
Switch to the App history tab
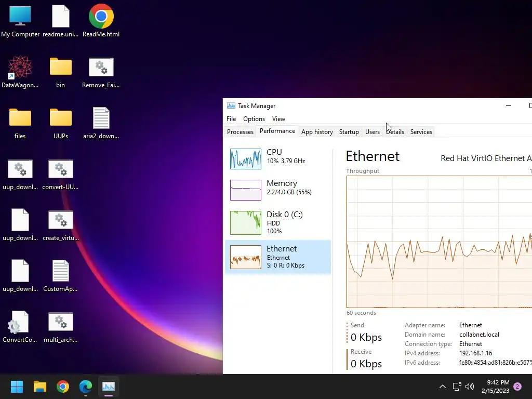317,132
